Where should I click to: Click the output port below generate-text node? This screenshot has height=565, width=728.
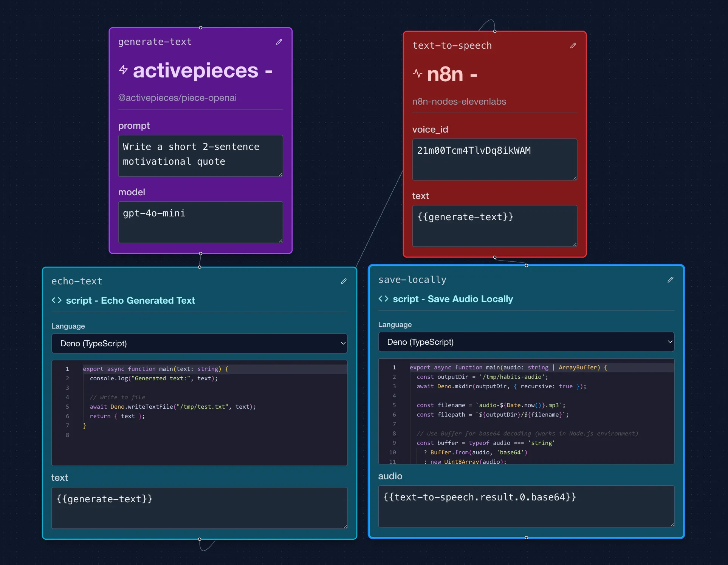click(200, 254)
